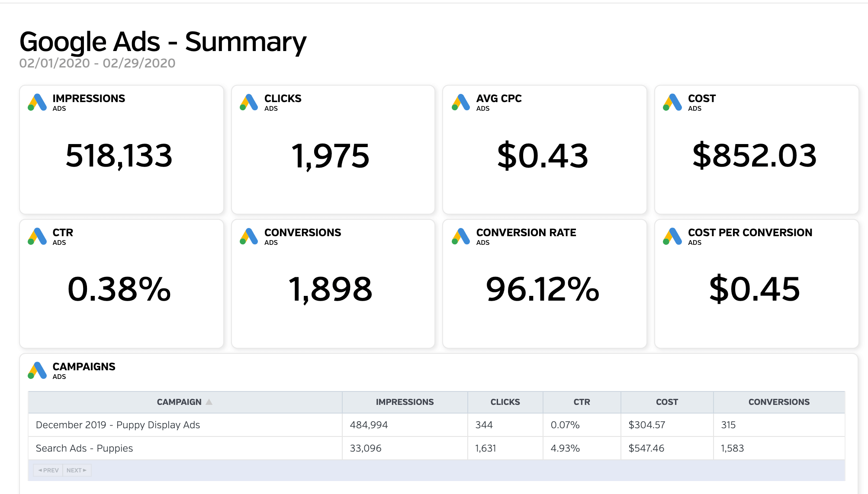
Task: Sort the table by IMPRESSIONS column
Action: coord(404,401)
